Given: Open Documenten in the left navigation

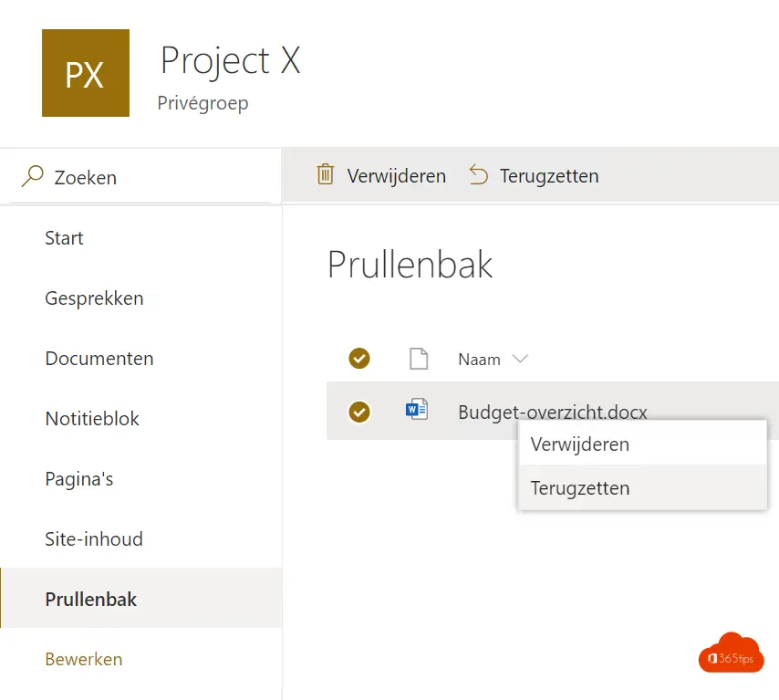Looking at the screenshot, I should [x=99, y=359].
